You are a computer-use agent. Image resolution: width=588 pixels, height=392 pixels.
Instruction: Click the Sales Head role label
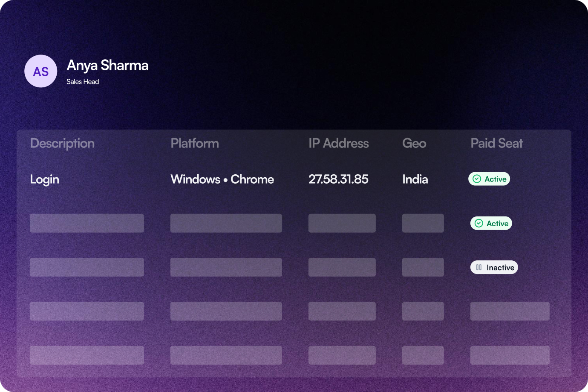click(83, 81)
